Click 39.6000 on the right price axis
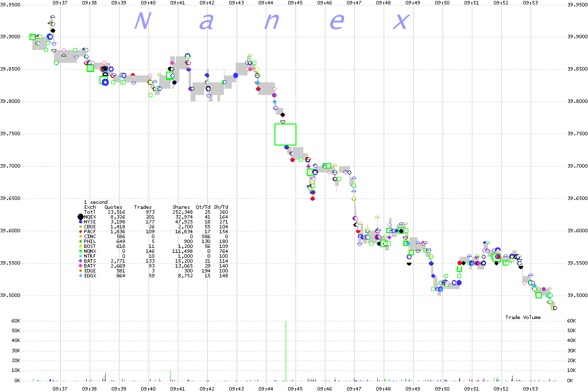 tap(577, 231)
